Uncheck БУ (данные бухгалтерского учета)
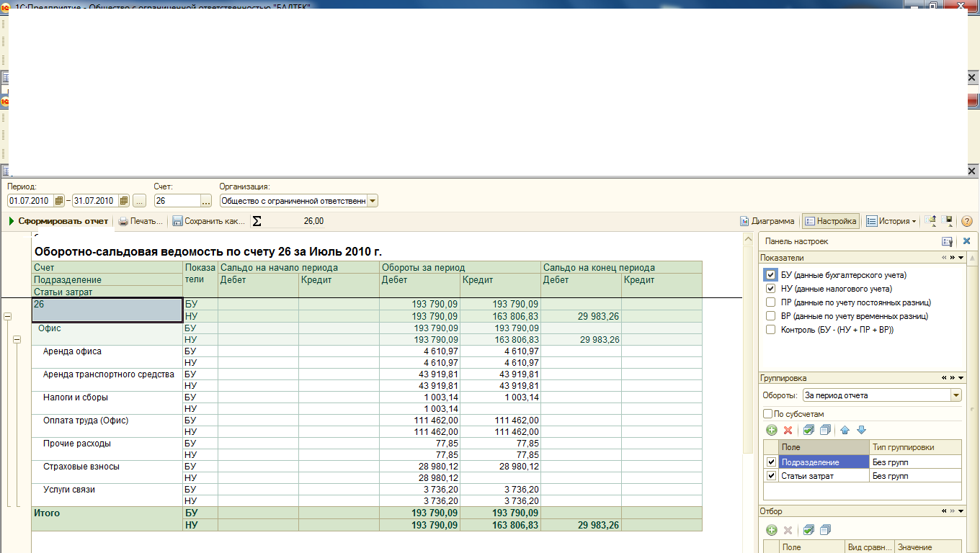Image resolution: width=980 pixels, height=553 pixels. point(771,275)
